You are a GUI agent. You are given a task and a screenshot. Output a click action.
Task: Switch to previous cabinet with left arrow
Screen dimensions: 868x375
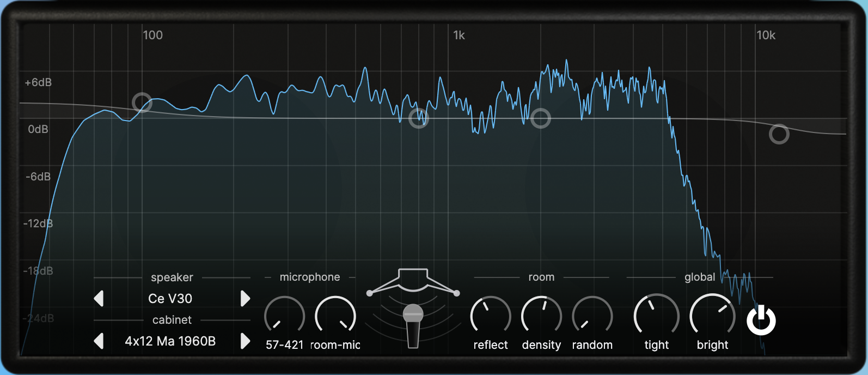(99, 341)
